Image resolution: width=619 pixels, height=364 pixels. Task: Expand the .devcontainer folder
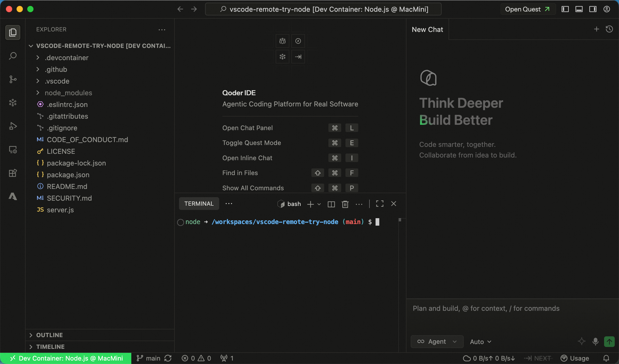point(100,58)
